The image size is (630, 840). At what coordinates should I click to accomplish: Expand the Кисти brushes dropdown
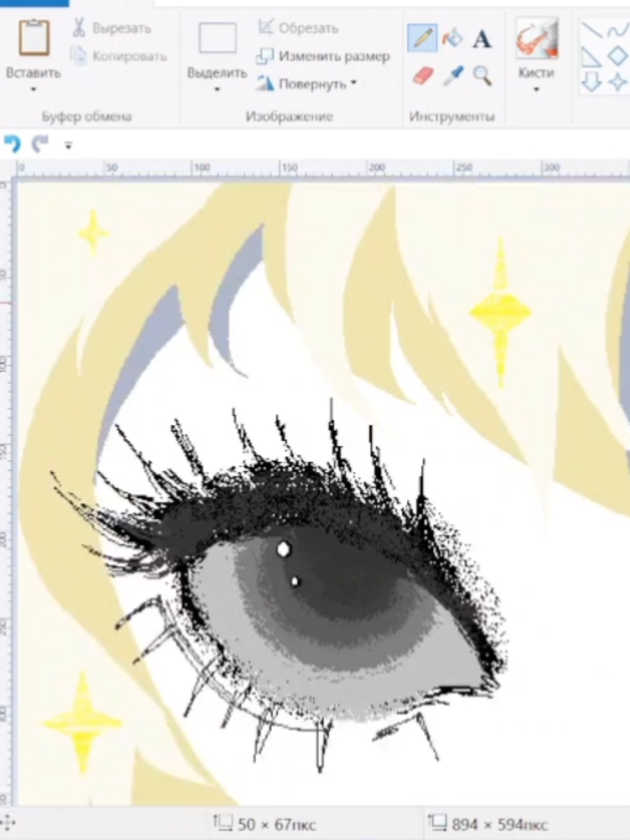click(x=536, y=89)
